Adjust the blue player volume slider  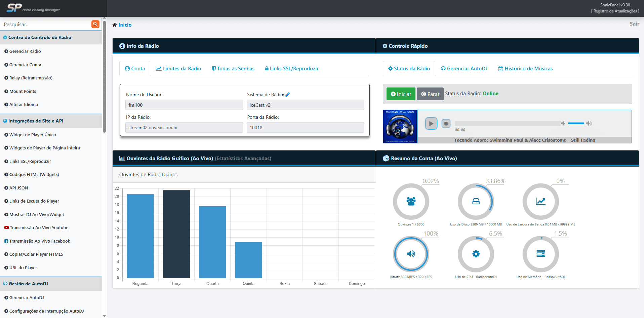576,123
